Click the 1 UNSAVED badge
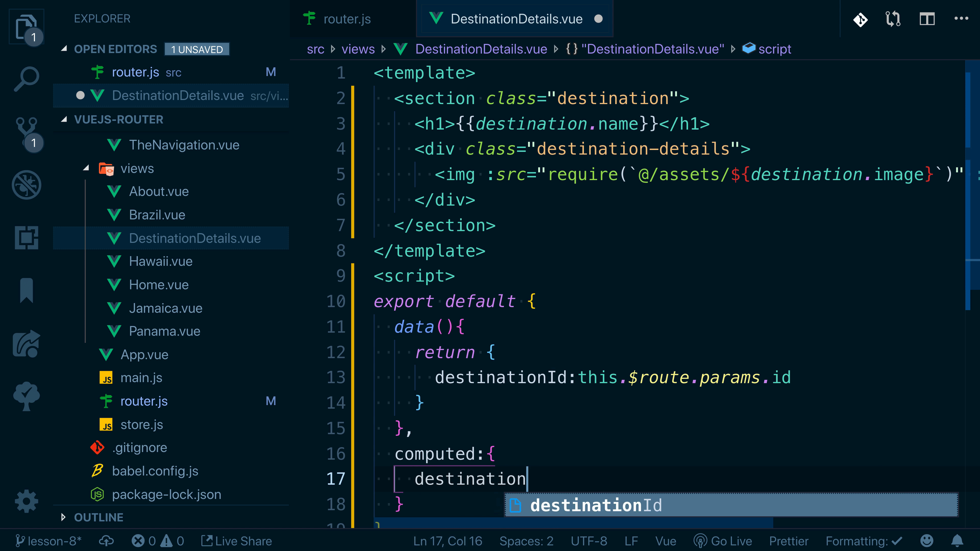This screenshot has width=980, height=551. [x=197, y=49]
